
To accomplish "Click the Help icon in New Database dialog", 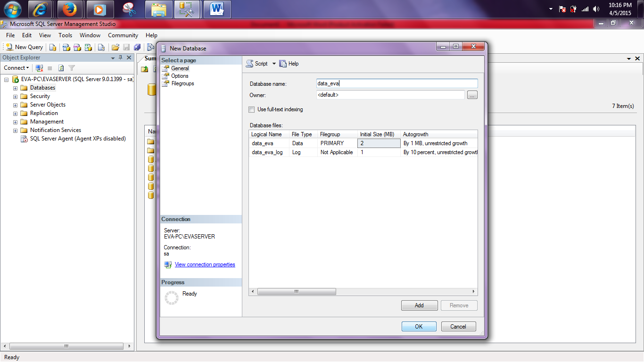I will [x=283, y=64].
